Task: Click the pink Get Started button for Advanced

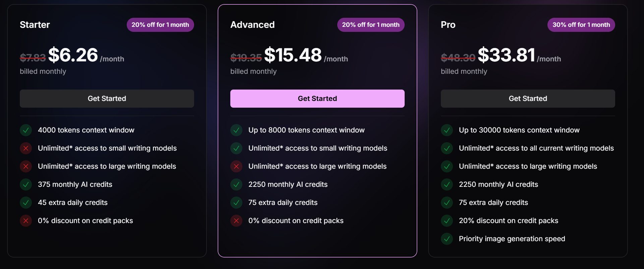Action: tap(317, 99)
